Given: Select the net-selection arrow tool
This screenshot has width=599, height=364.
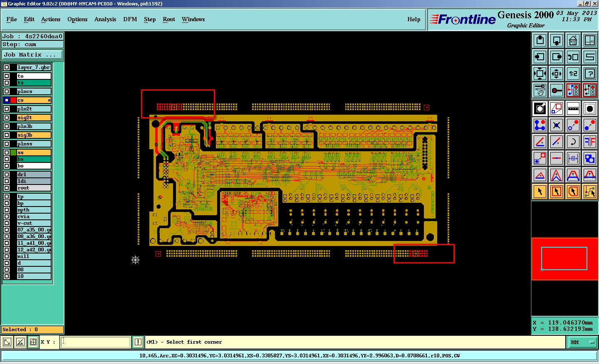Looking at the screenshot, I should (590, 192).
